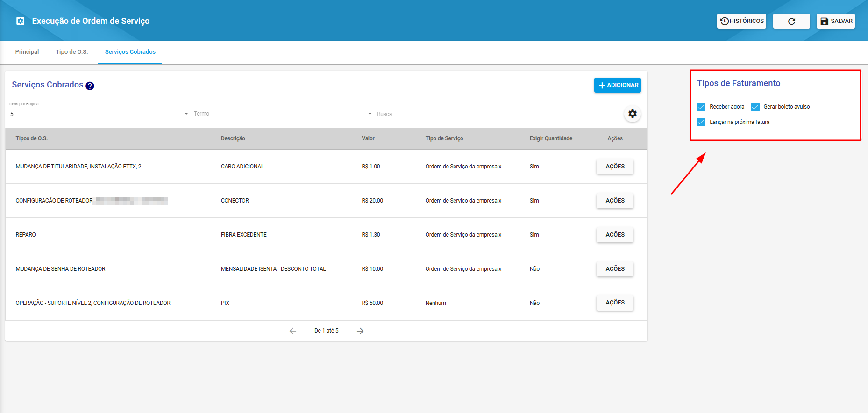Toggle Lançar na próxima fatura checkbox
This screenshot has width=868, height=413.
[701, 122]
